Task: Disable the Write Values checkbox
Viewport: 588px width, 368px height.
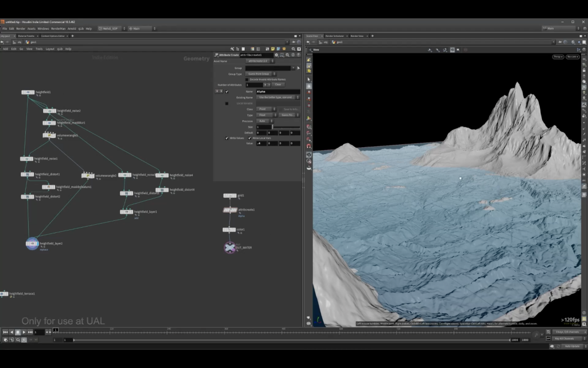Action: [226, 138]
